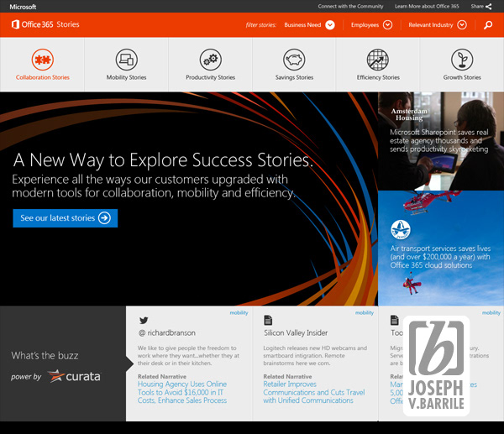Click mobility tag on richardbranson card
The height and width of the screenshot is (434, 504).
pos(239,313)
